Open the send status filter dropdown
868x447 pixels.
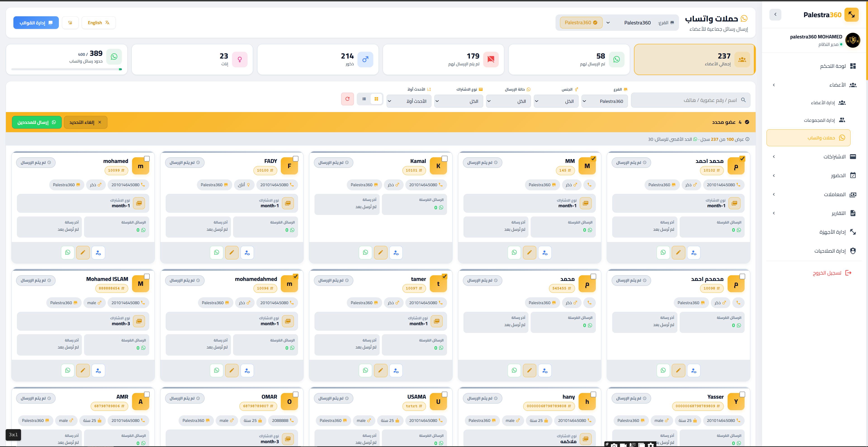[509, 101]
